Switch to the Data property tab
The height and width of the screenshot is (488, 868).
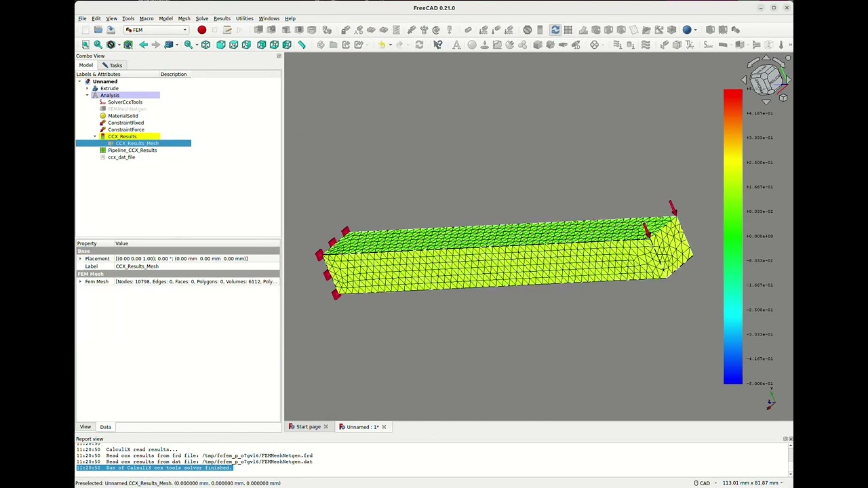pyautogui.click(x=106, y=427)
